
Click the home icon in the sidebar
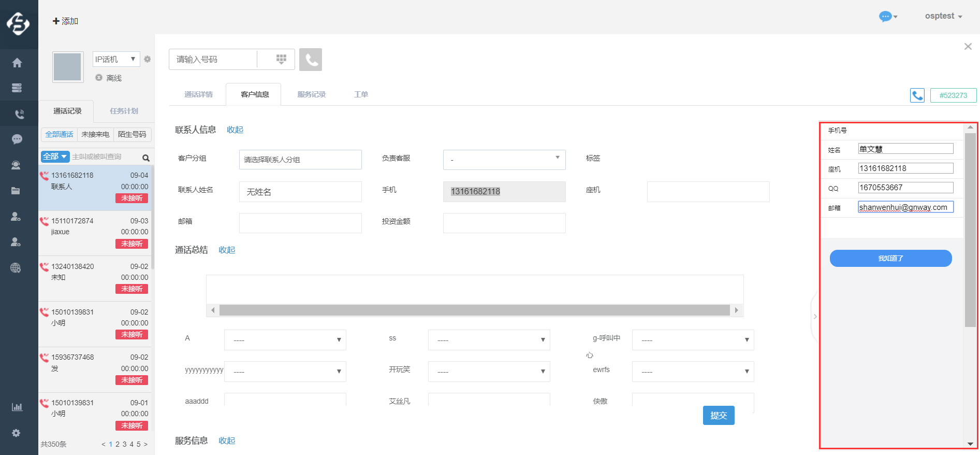[x=17, y=63]
